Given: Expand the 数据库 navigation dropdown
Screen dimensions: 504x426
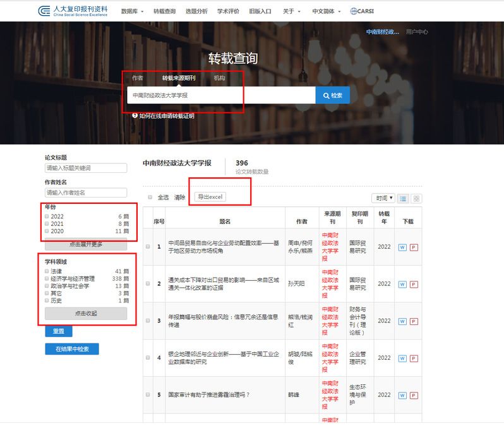Looking at the screenshot, I should click(x=132, y=11).
